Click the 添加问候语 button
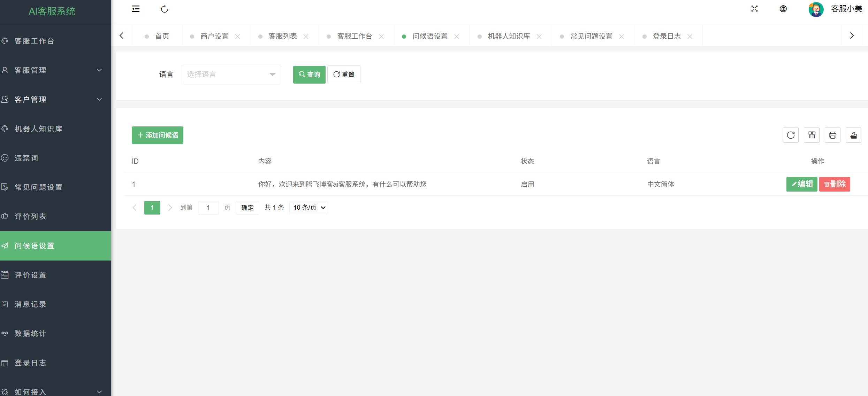Viewport: 868px width, 396px height. click(x=157, y=135)
